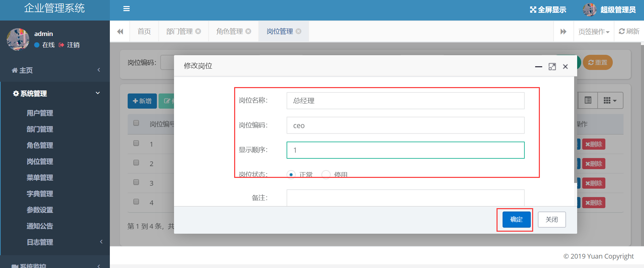Open 用户管理 in the sidebar

[x=40, y=113]
